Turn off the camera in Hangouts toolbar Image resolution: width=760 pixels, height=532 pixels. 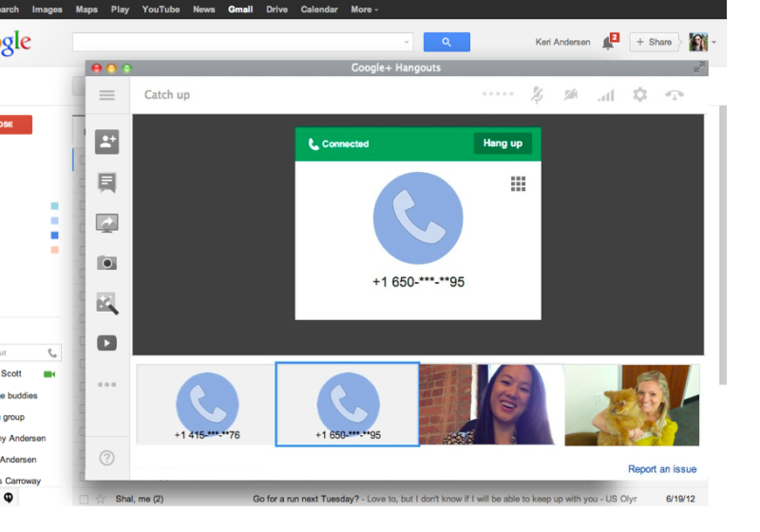tap(571, 94)
